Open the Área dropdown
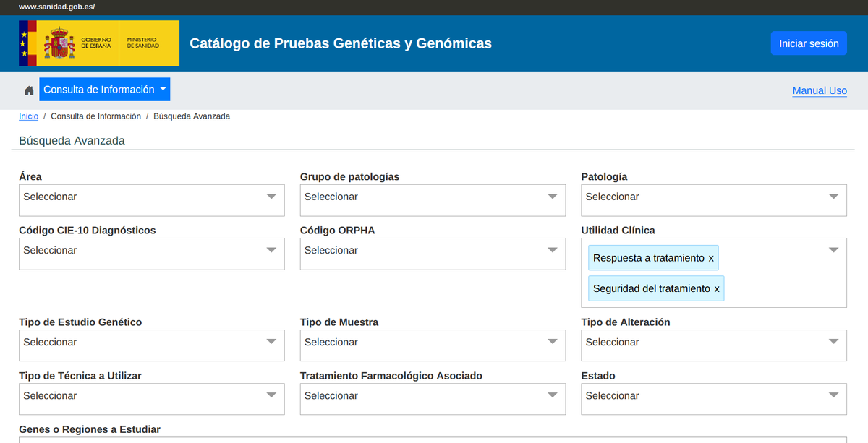Screen dimensions: 868x443 (151, 197)
